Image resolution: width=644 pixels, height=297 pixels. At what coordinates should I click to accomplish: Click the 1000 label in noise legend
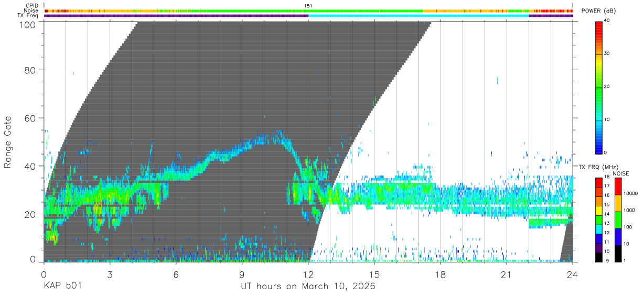630,210
